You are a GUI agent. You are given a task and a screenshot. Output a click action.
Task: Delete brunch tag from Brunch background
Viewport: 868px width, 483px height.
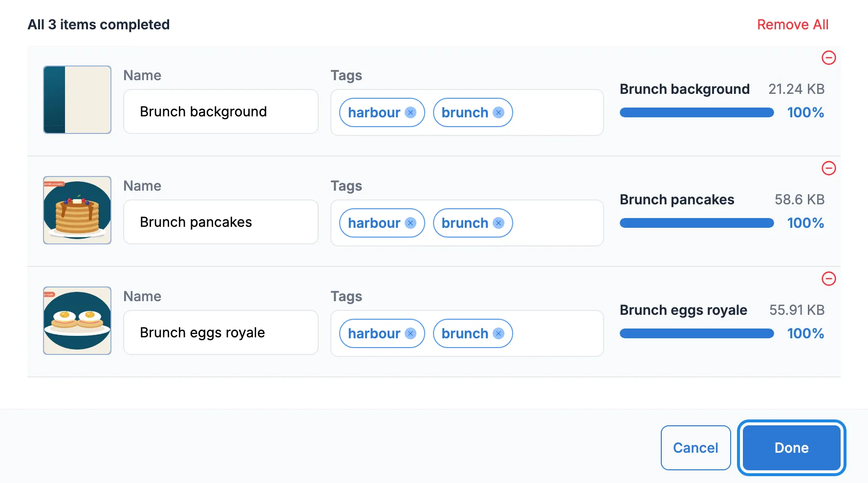point(499,112)
